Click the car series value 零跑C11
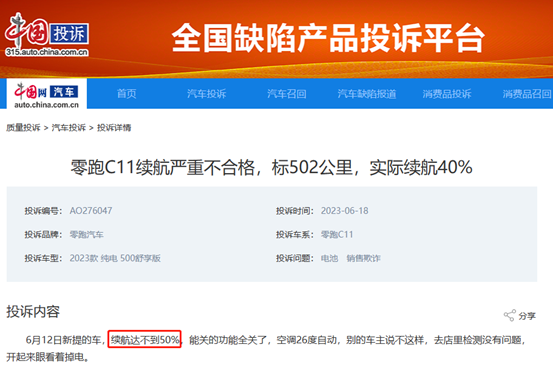 337,235
